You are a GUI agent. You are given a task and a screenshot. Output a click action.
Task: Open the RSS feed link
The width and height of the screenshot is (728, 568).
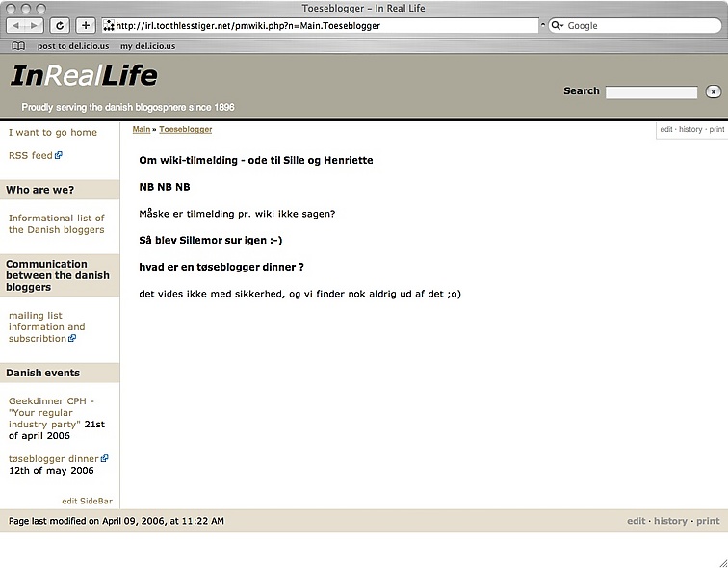click(31, 155)
